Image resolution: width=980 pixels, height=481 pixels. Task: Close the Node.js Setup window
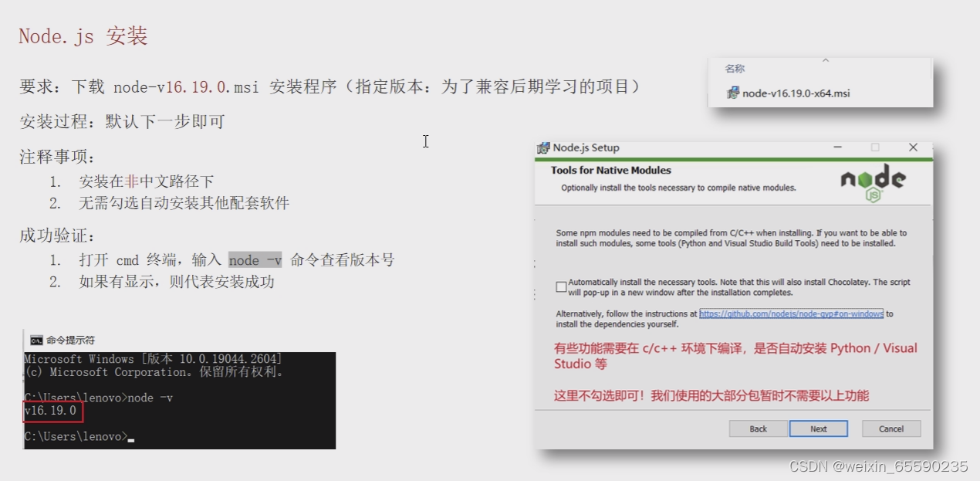(x=913, y=147)
